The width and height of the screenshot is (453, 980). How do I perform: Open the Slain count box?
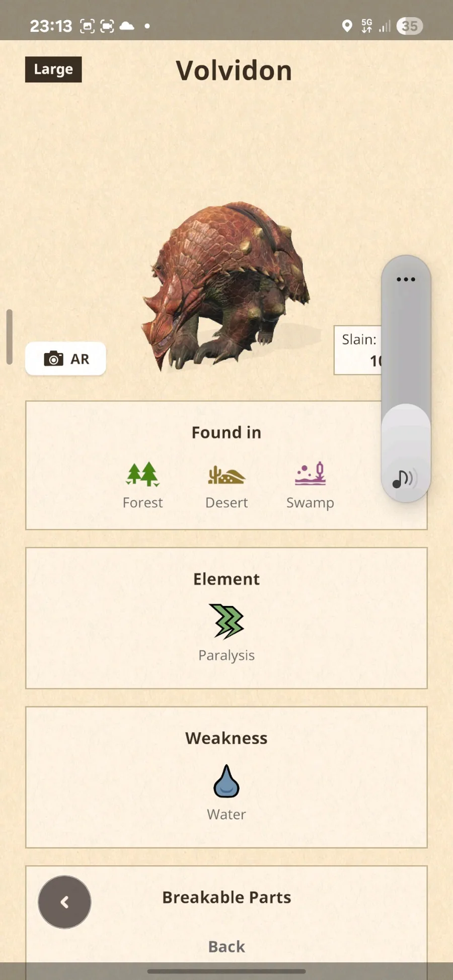coord(358,350)
